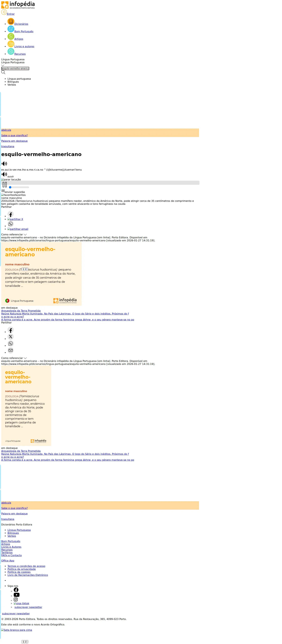
Task: Share via the envelope email icon
Action: 10,351
